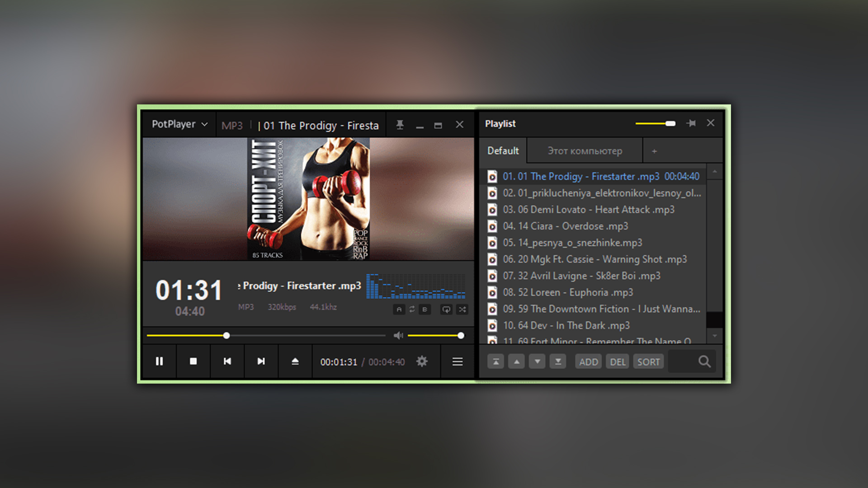Select track 08 Loreen - Euphoria
The height and width of the screenshot is (488, 868).
593,292
